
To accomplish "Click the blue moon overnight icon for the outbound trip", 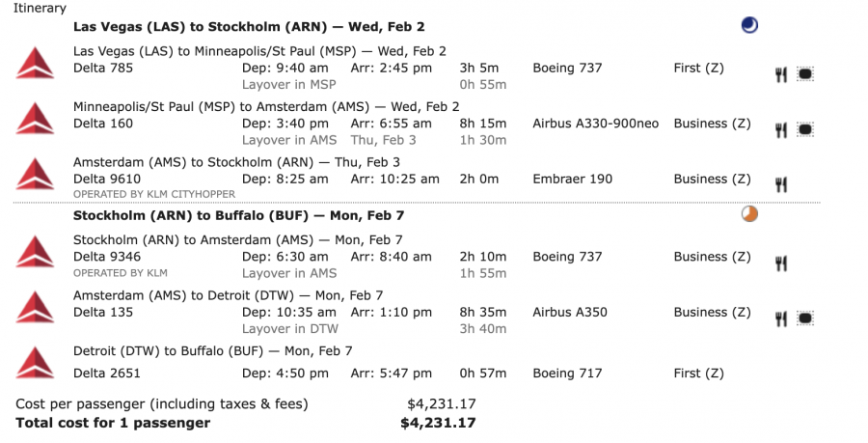I will point(749,25).
